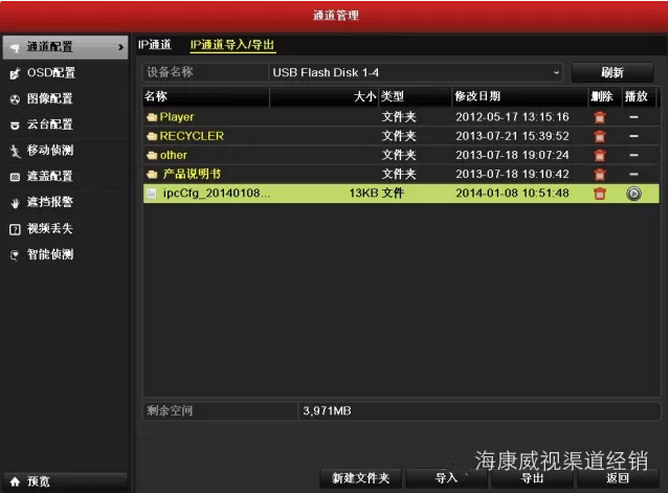Click the 视频丢失 question mark icon
The width and height of the screenshot is (668, 493).
pyautogui.click(x=15, y=229)
